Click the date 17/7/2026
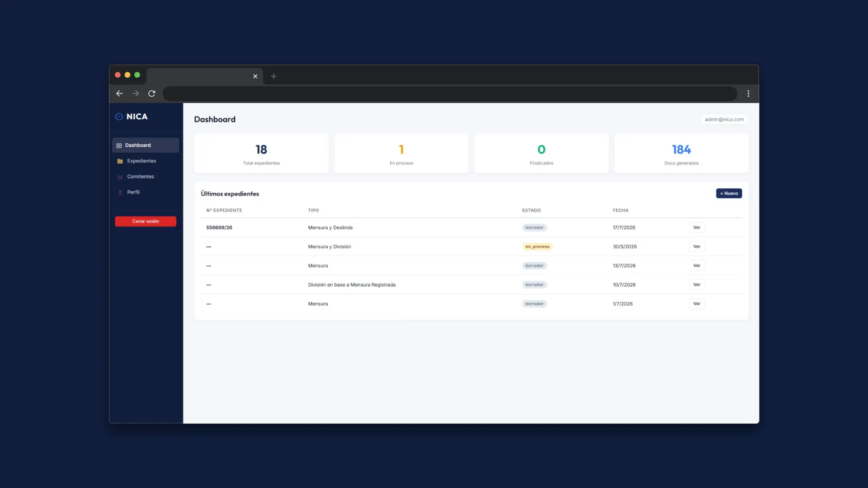Viewport: 868px width, 488px height. pos(624,228)
